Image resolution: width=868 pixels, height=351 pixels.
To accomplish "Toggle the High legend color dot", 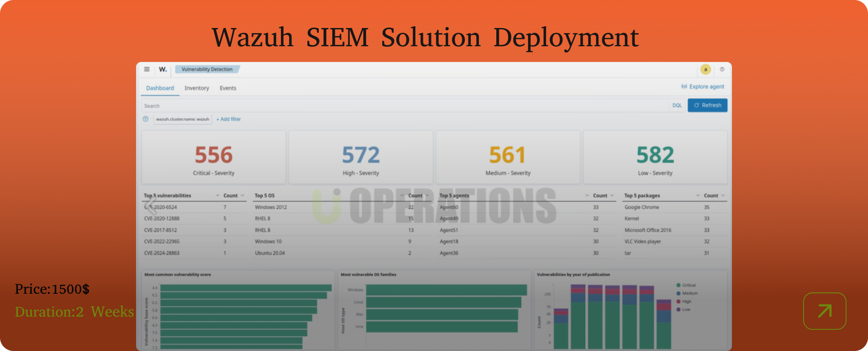I will [x=679, y=301].
